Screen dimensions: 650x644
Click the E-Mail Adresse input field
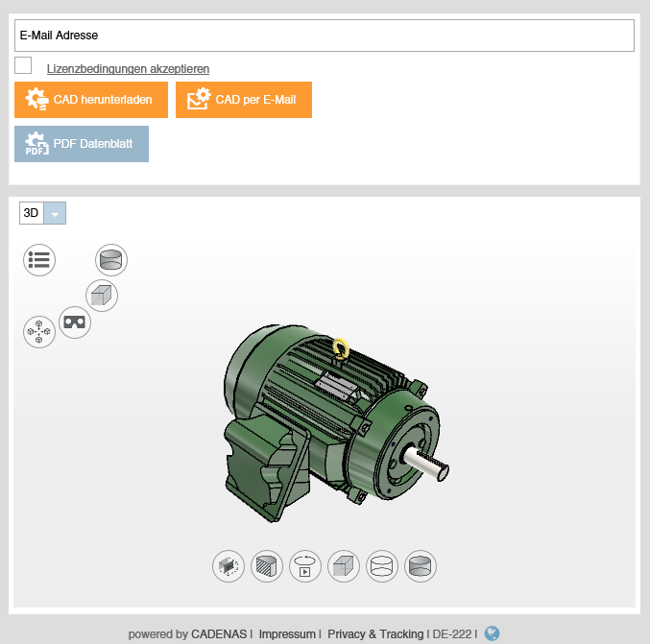(x=325, y=36)
